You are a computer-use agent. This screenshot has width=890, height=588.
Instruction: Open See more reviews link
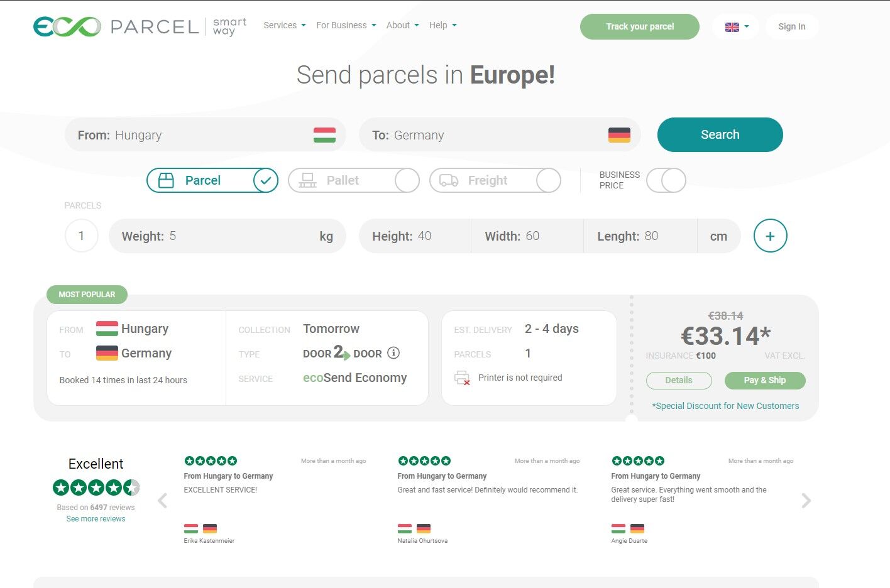click(x=96, y=519)
